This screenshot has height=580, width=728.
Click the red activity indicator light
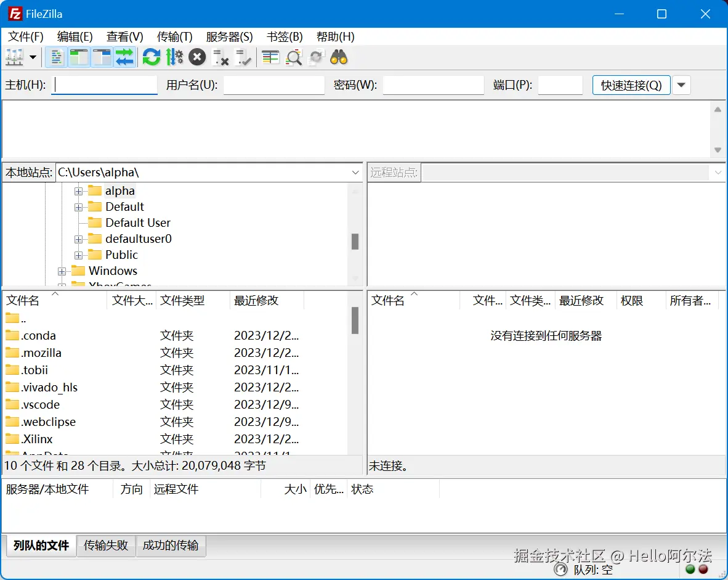pyautogui.click(x=703, y=569)
